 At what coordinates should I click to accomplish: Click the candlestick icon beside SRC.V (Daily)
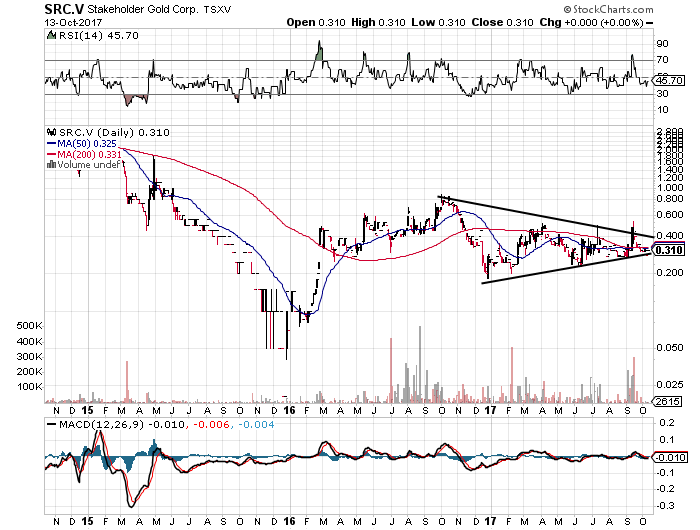(x=52, y=132)
